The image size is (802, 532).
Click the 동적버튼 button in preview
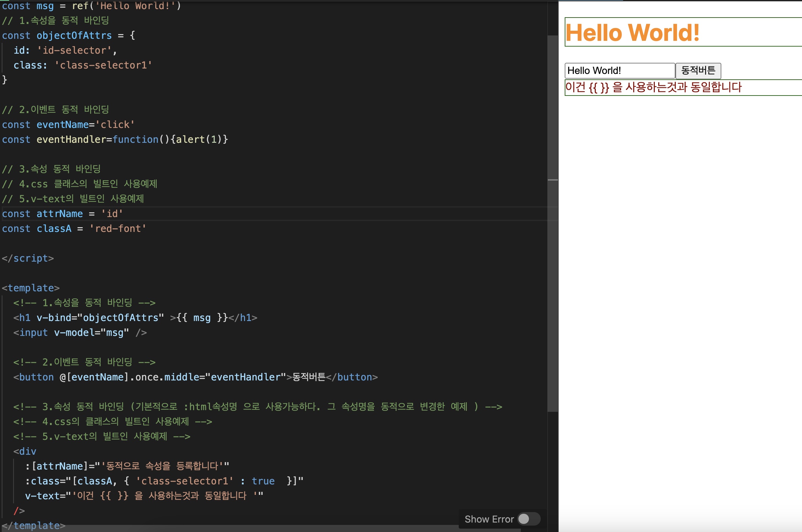[x=698, y=71]
